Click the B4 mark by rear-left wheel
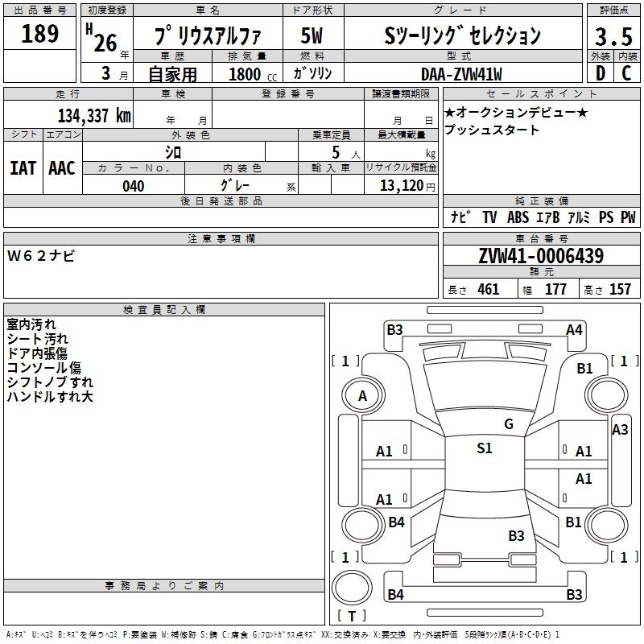Viewport: 644px width, 644px height. (x=396, y=522)
